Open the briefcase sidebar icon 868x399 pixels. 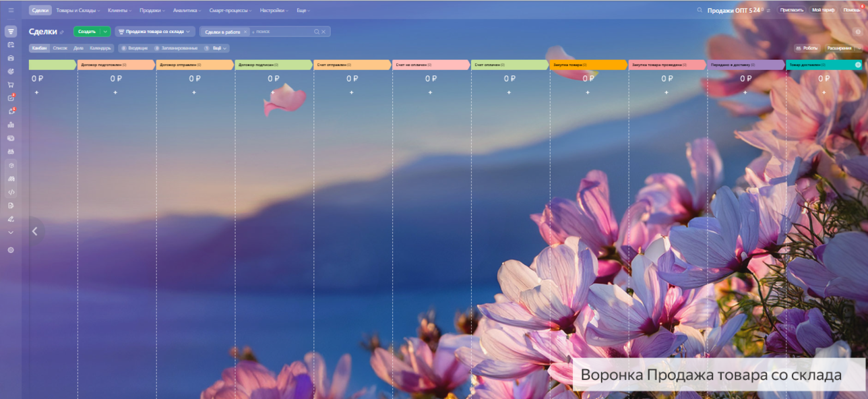[x=11, y=58]
